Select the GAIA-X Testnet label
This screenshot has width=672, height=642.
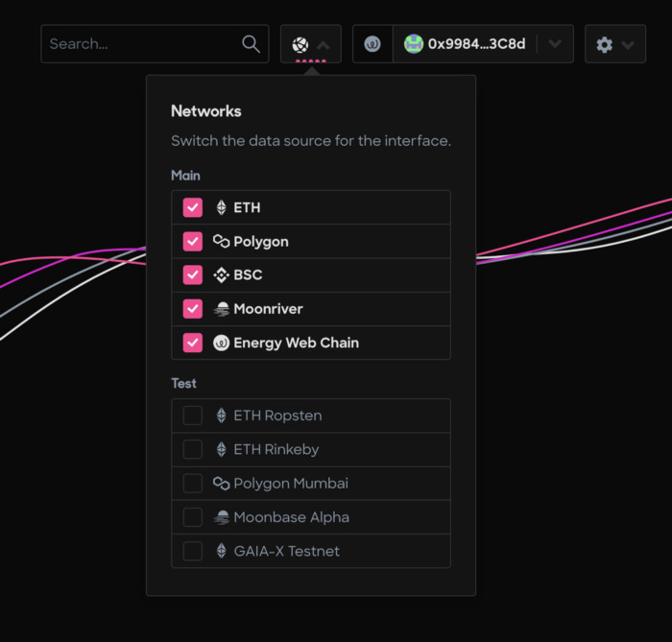tap(287, 551)
